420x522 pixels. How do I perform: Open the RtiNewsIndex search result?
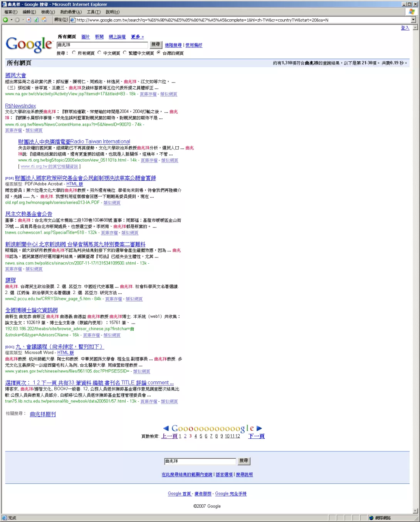coord(20,106)
